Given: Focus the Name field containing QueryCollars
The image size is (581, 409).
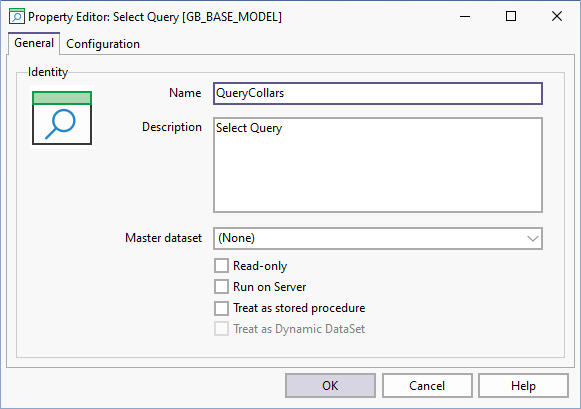Looking at the screenshot, I should point(378,93).
